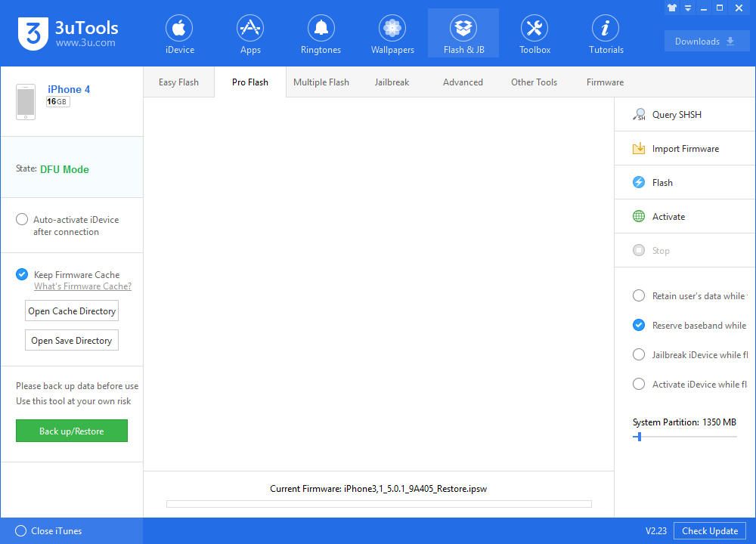Click the Current Firmware file name text
This screenshot has width=756, height=544.
(x=415, y=489)
